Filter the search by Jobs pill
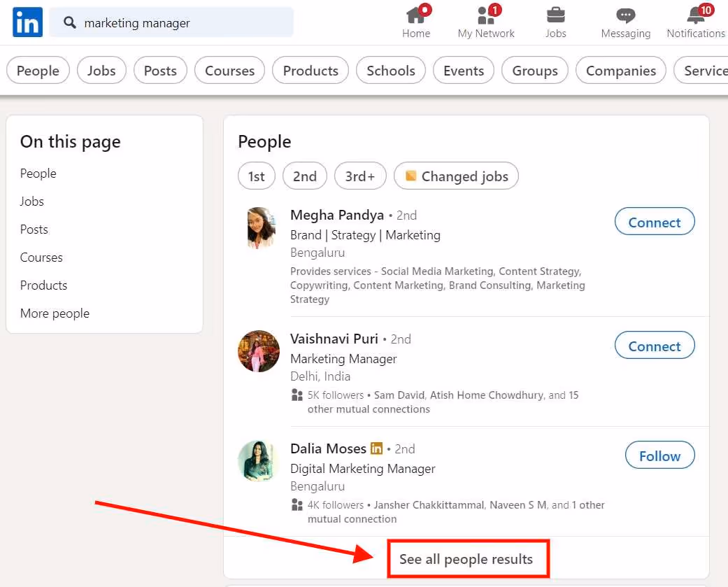Image resolution: width=728 pixels, height=587 pixels. pos(101,71)
